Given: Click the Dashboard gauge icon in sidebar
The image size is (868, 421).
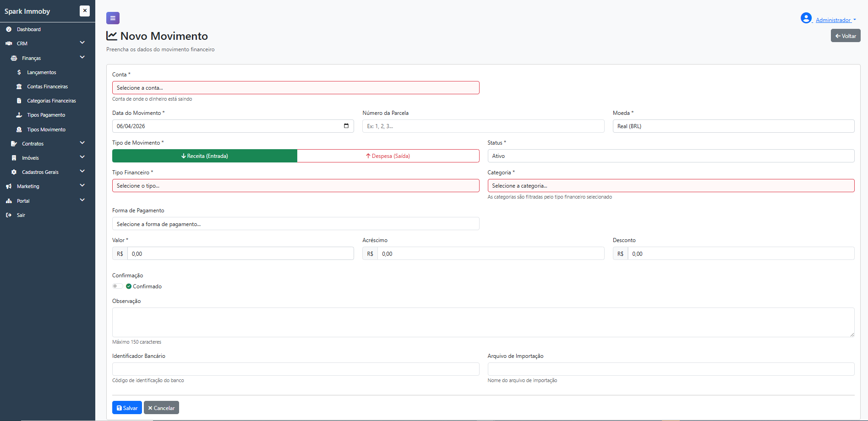Looking at the screenshot, I should pyautogui.click(x=9, y=29).
